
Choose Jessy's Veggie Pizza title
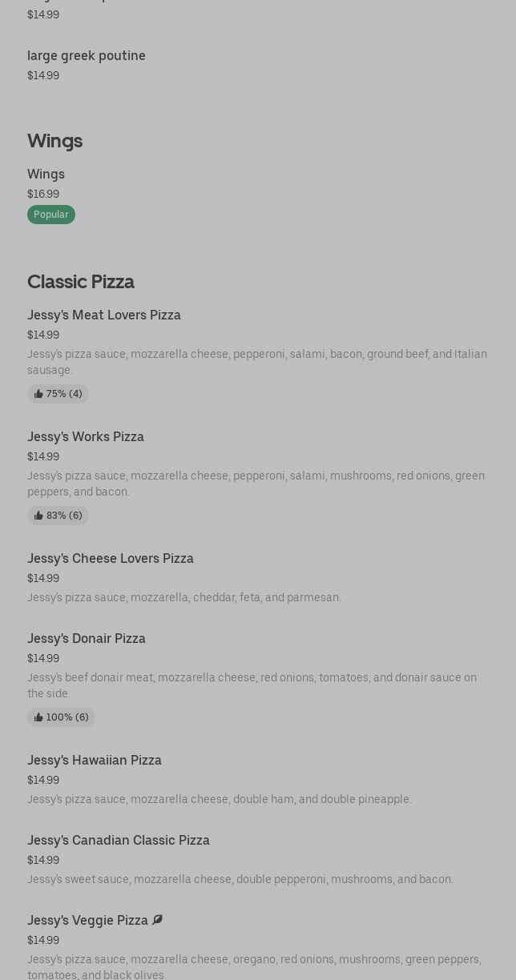pyautogui.click(x=87, y=921)
